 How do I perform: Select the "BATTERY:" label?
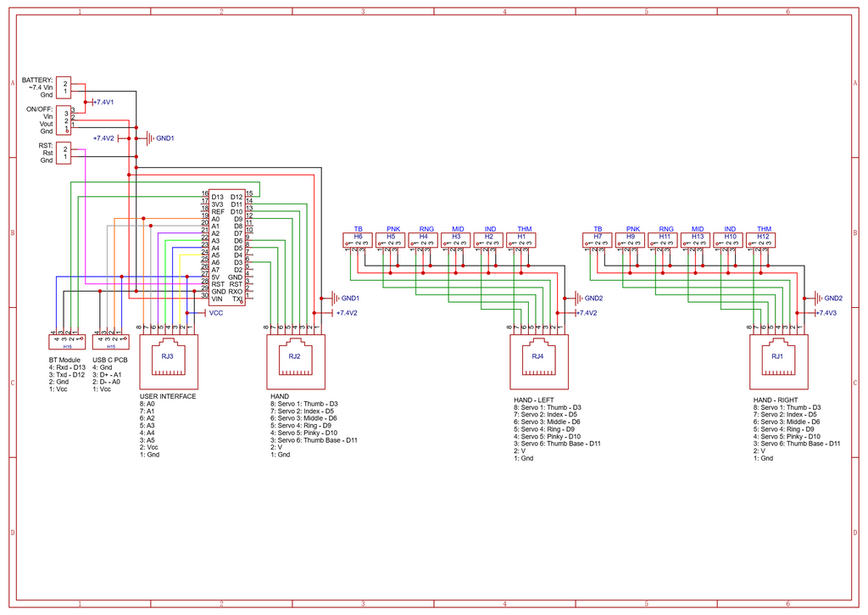tap(37, 81)
